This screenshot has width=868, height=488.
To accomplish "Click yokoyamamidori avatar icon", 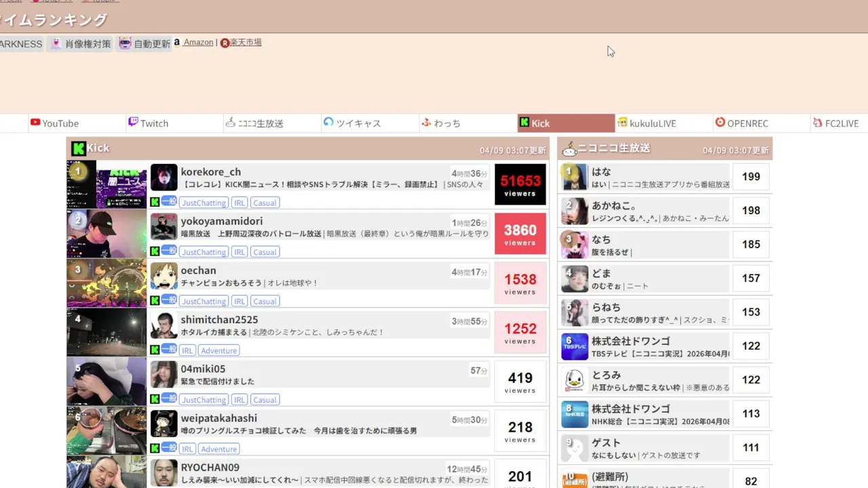I will click(163, 227).
